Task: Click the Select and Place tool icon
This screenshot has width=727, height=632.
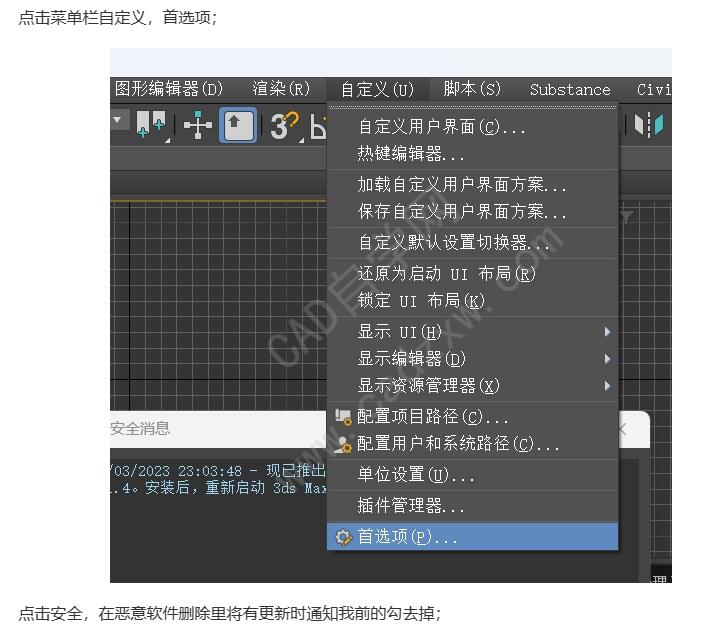Action: pos(237,126)
